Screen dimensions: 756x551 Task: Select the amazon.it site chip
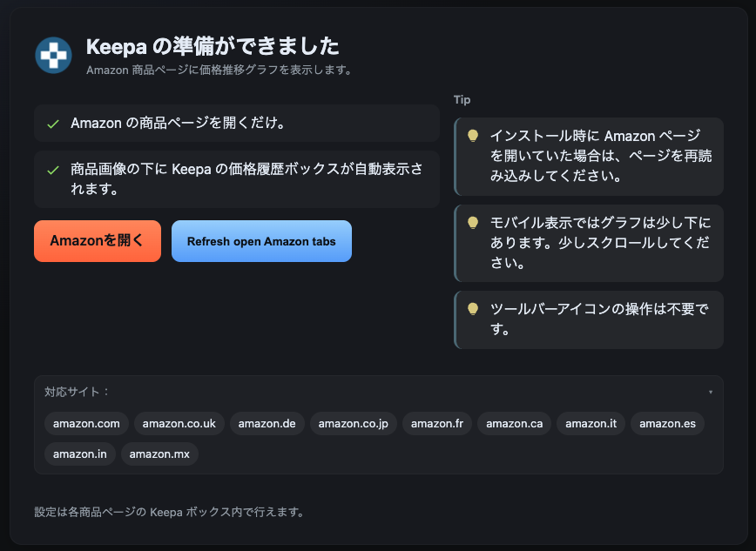(591, 424)
